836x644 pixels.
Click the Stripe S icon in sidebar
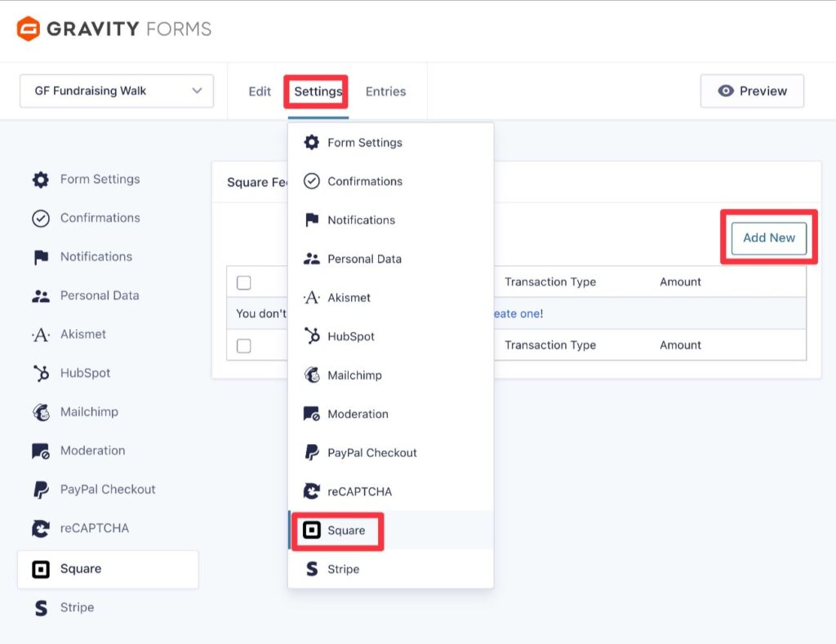41,608
